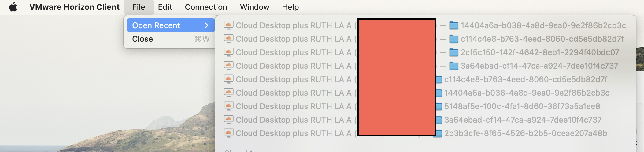
Task: Click folder icon after dash beside 14404a6a entry
Action: point(454,25)
